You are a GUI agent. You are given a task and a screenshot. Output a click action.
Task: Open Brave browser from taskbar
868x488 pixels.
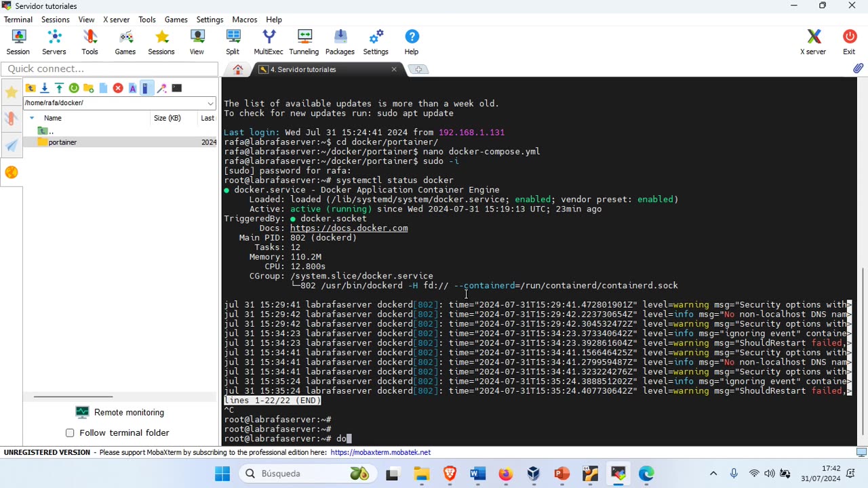click(450, 474)
